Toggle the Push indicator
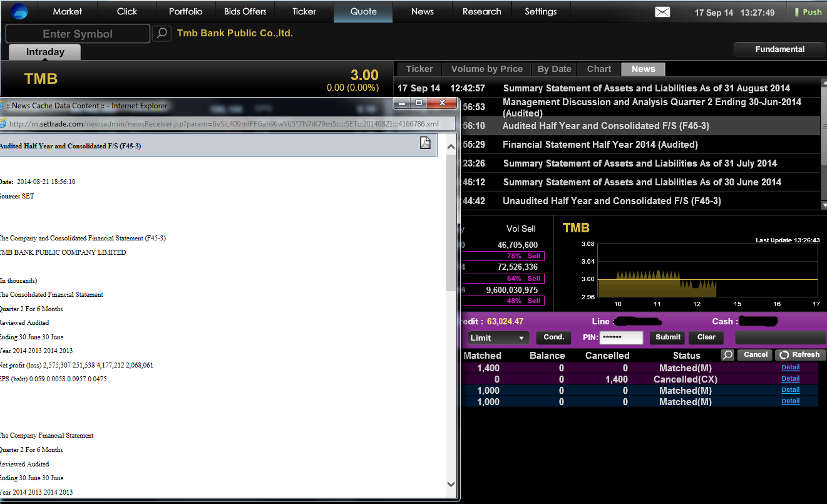The width and height of the screenshot is (827, 504). [x=808, y=12]
